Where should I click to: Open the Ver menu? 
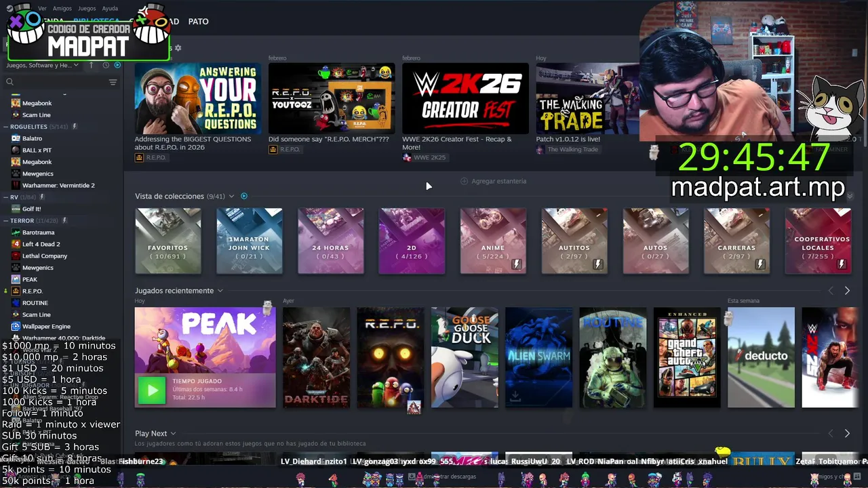(x=42, y=8)
